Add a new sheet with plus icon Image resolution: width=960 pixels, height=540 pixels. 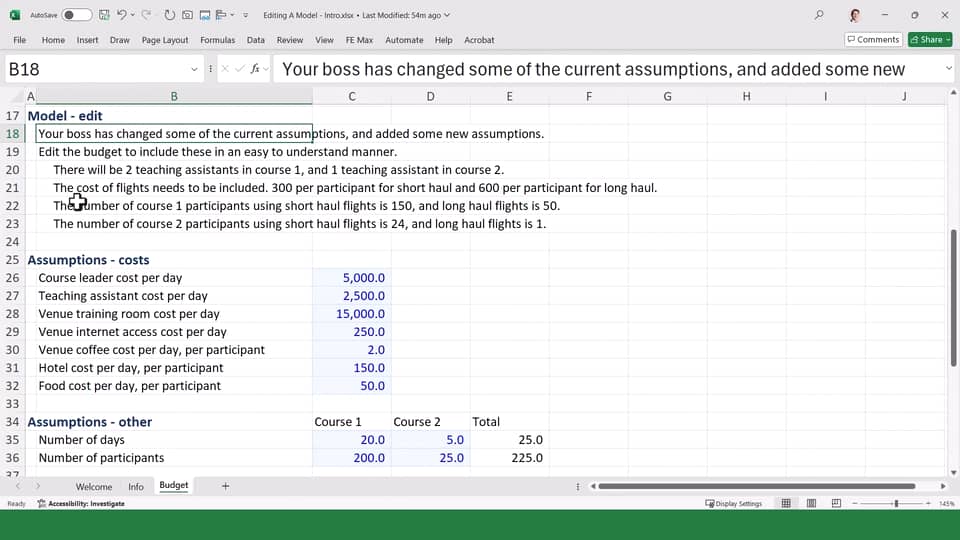pos(225,486)
